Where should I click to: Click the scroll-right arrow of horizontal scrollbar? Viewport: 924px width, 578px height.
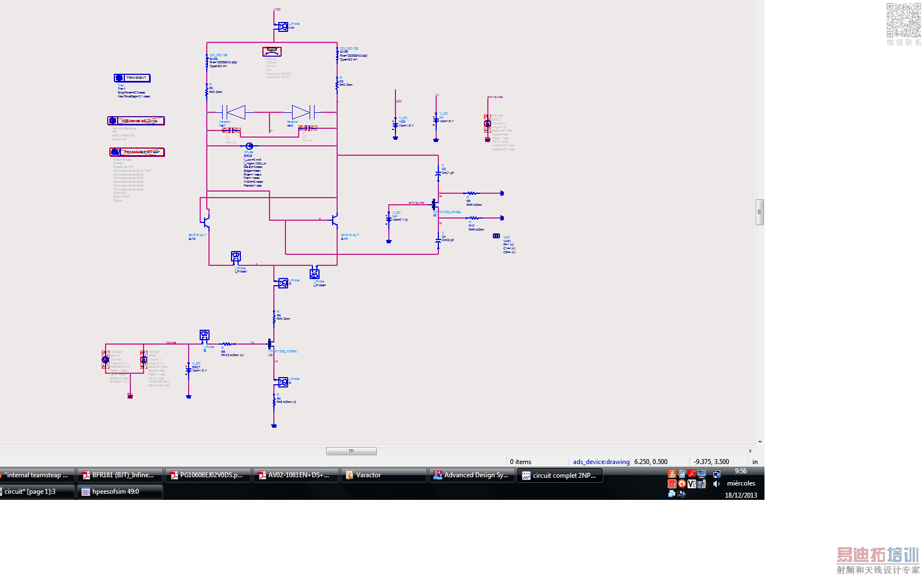(x=750, y=451)
